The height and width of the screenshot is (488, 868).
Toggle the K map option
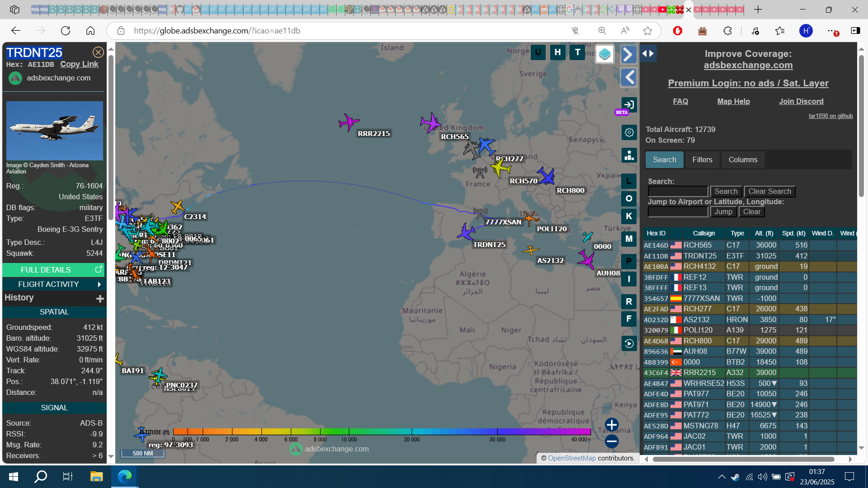coord(629,216)
